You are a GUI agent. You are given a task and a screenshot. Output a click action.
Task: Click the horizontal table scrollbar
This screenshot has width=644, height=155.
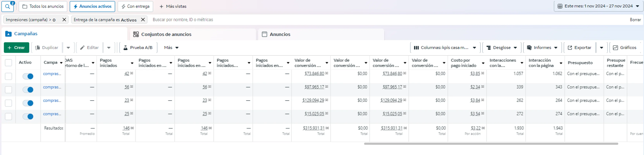click(491, 144)
